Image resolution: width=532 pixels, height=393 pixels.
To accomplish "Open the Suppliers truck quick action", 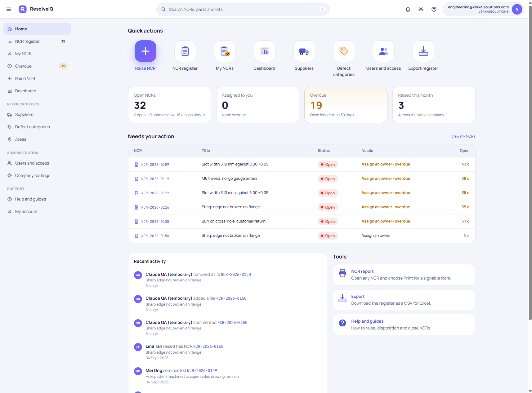I will click(x=304, y=51).
